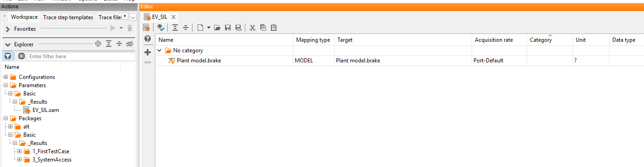This screenshot has height=167, width=644.
Task: Open the Trace files tab
Action: 110,17
